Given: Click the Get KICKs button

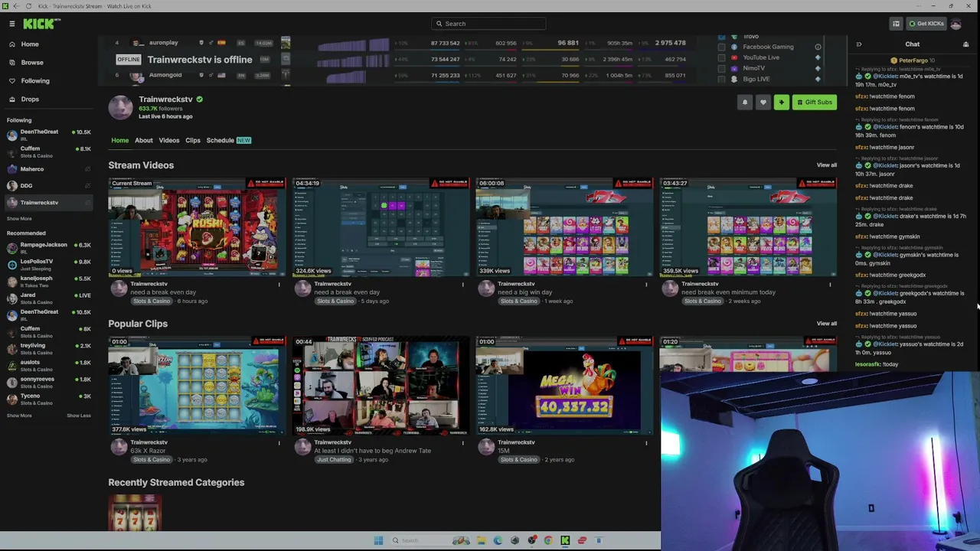Looking at the screenshot, I should [x=926, y=24].
